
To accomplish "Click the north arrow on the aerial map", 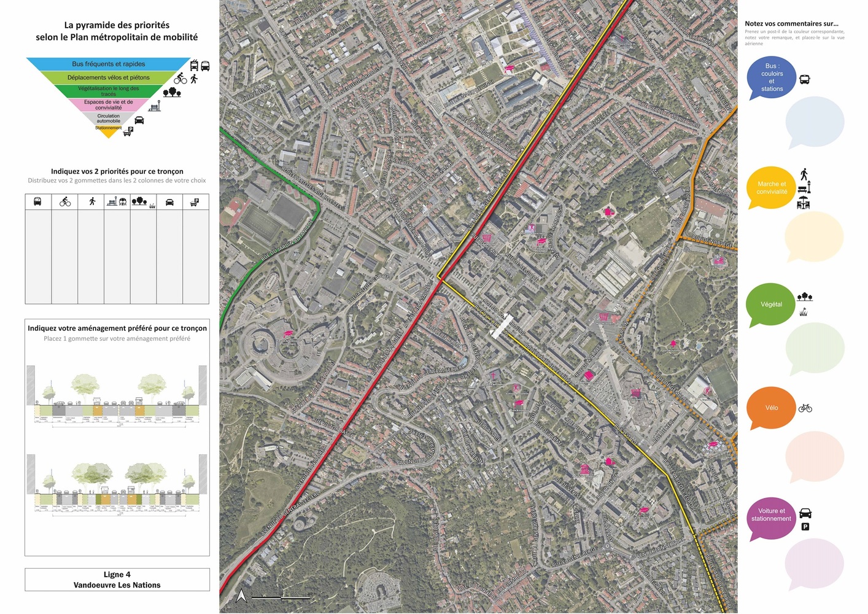I will click(241, 596).
